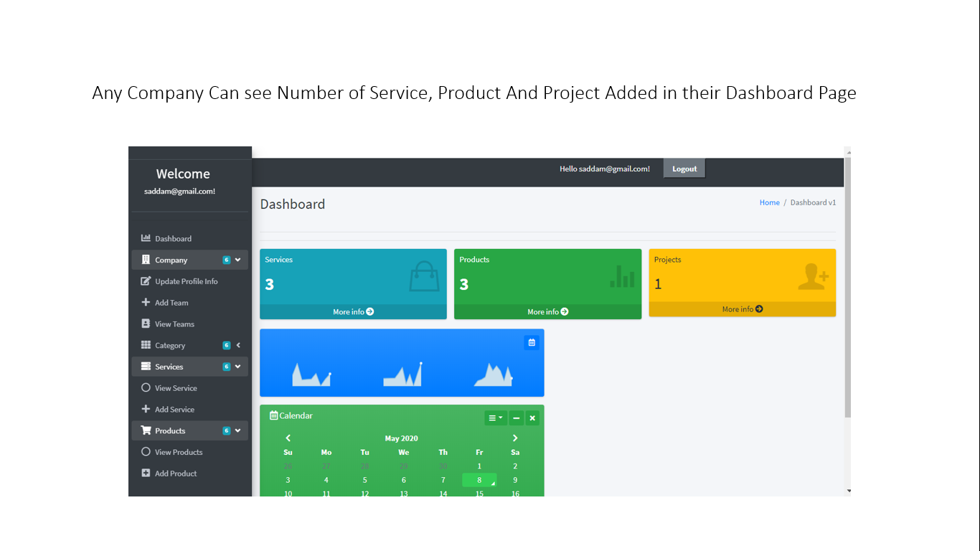Click the View Products circle icon

pyautogui.click(x=146, y=452)
